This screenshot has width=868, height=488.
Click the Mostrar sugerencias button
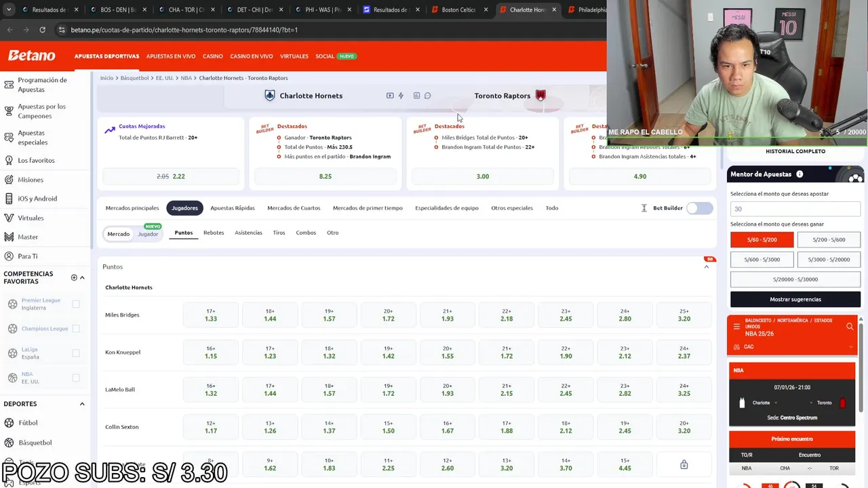pyautogui.click(x=795, y=300)
